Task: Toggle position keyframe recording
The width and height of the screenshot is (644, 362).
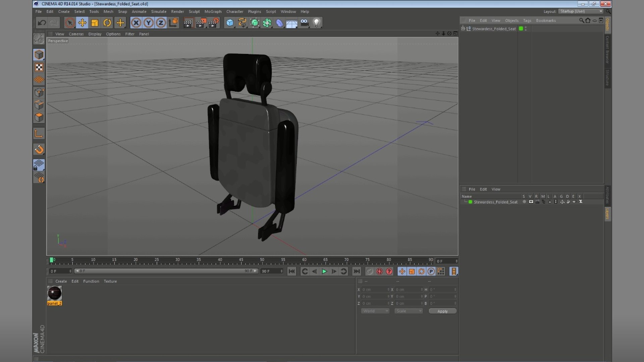Action: click(402, 271)
